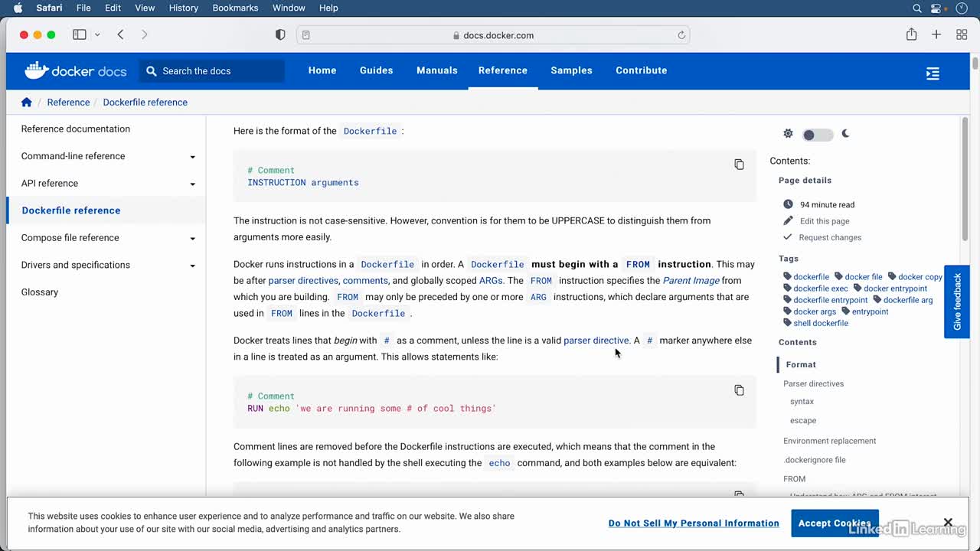Open the Contribute nav tab
The width and height of the screenshot is (980, 551).
click(641, 70)
